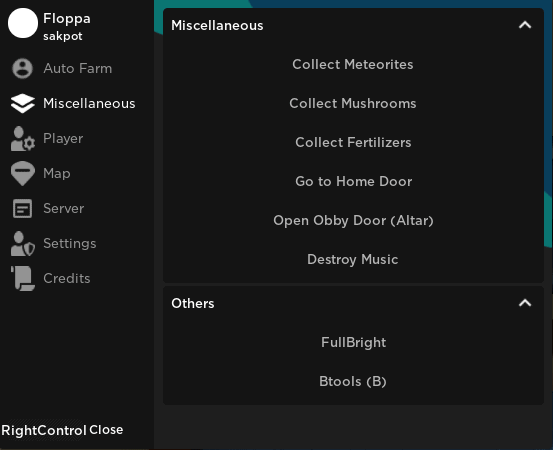Enable FullBright option
The height and width of the screenshot is (450, 553).
click(x=353, y=342)
